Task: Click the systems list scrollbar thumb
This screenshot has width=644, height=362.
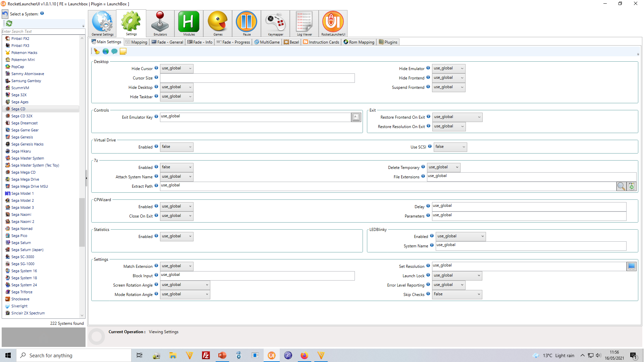Action: click(82, 222)
